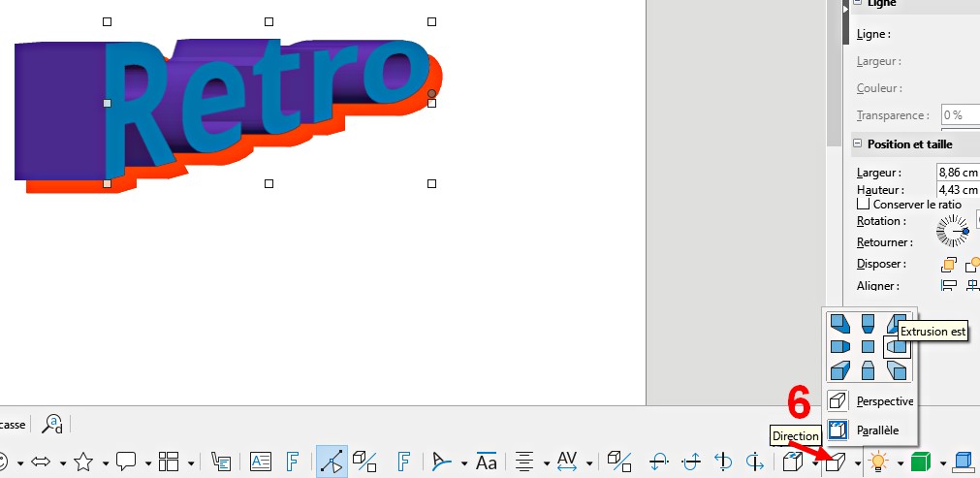
Task: Click the 3D lighting bulb icon
Action: tap(879, 462)
